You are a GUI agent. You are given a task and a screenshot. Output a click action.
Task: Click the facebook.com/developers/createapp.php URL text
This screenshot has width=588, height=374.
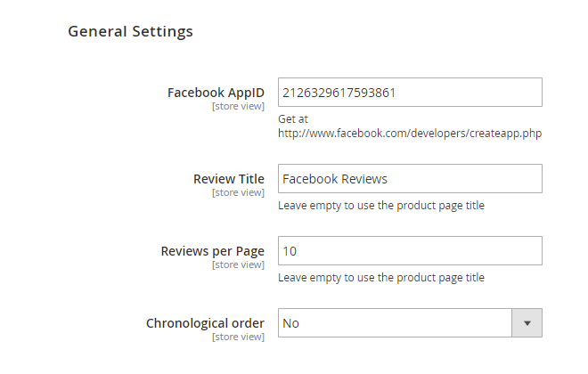coord(410,134)
